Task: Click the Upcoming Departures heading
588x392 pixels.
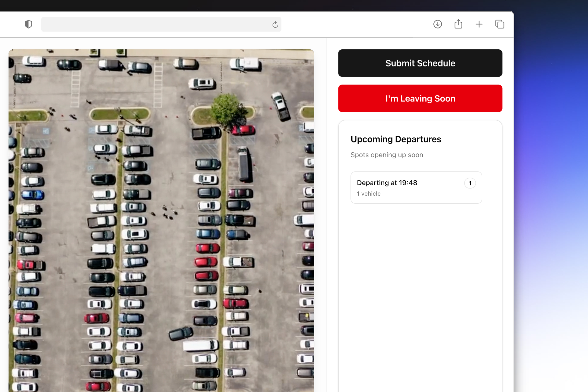Action: pos(396,139)
